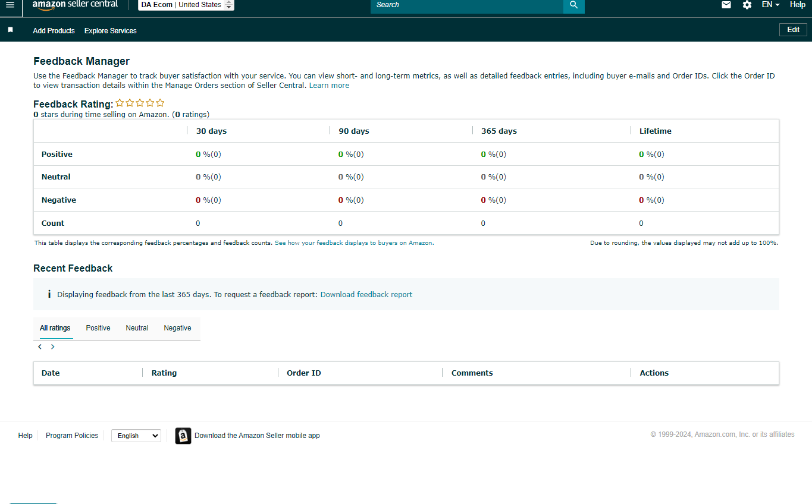Image resolution: width=812 pixels, height=504 pixels.
Task: Click the 30 days Count value
Action: (198, 223)
